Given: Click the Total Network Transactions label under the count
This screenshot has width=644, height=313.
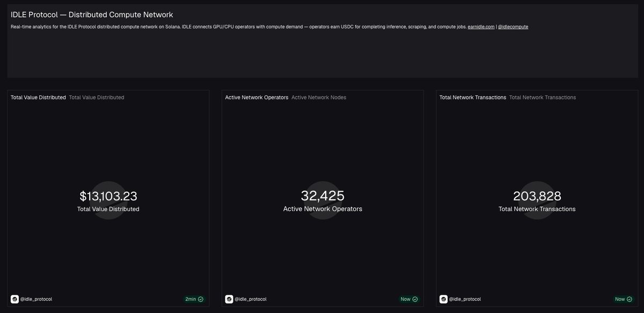Looking at the screenshot, I should 537,209.
